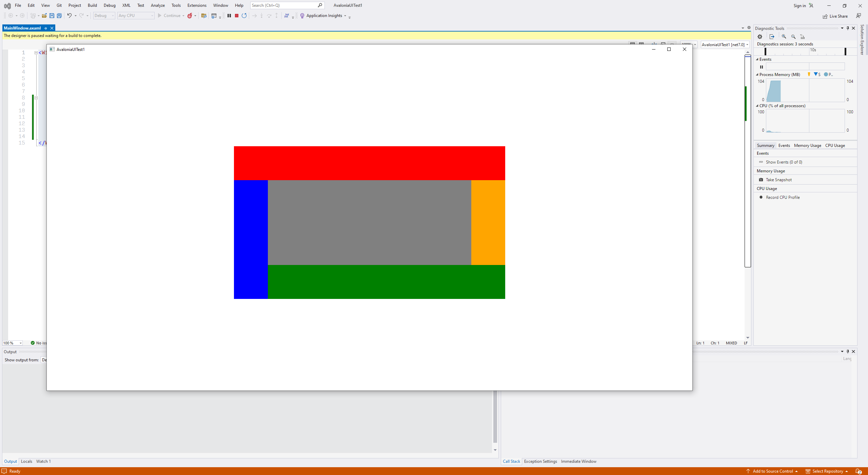Image resolution: width=868 pixels, height=475 pixels.
Task: Open Diagnostic Tools settings gear
Action: 760,36
